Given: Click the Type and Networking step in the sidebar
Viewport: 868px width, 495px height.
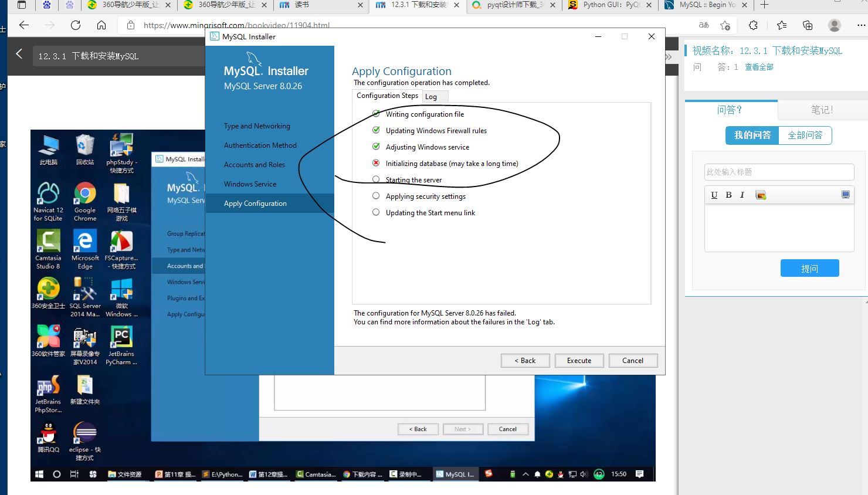Looking at the screenshot, I should 257,126.
